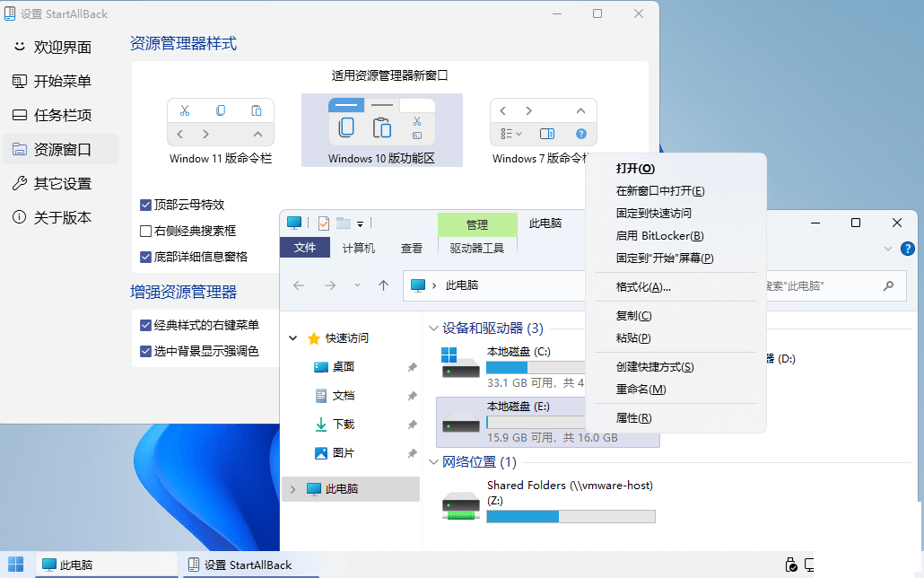Open 桌面 in the navigation pane

(x=343, y=367)
